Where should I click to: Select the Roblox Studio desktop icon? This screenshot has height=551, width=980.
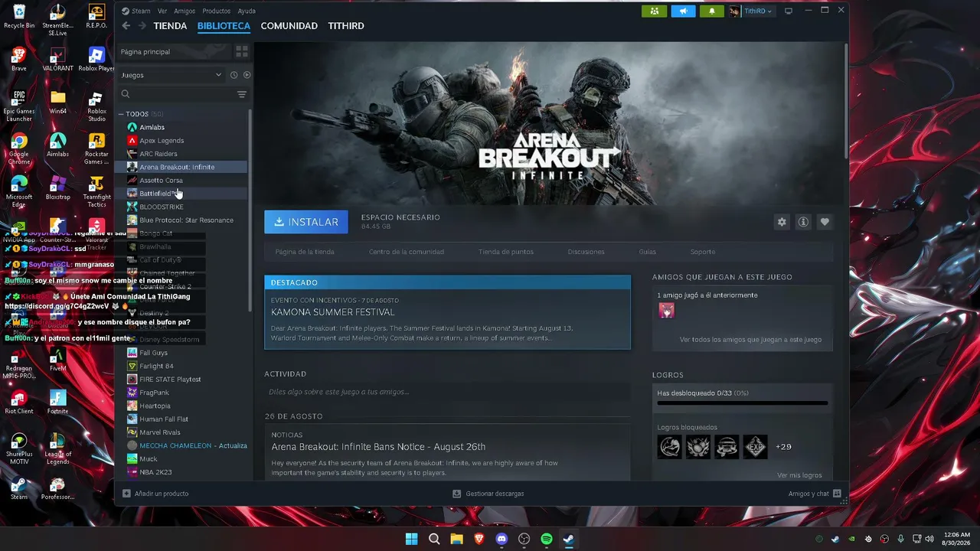coord(96,106)
